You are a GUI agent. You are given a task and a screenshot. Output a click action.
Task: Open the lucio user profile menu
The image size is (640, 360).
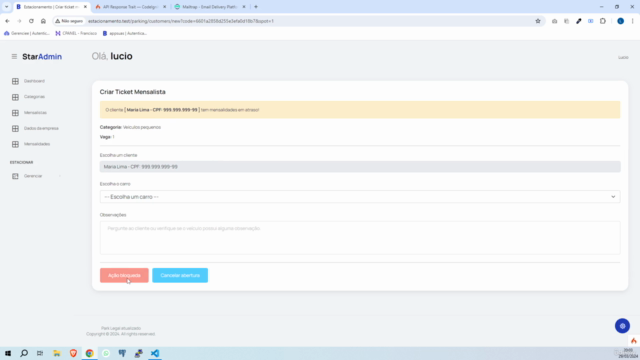point(623,58)
